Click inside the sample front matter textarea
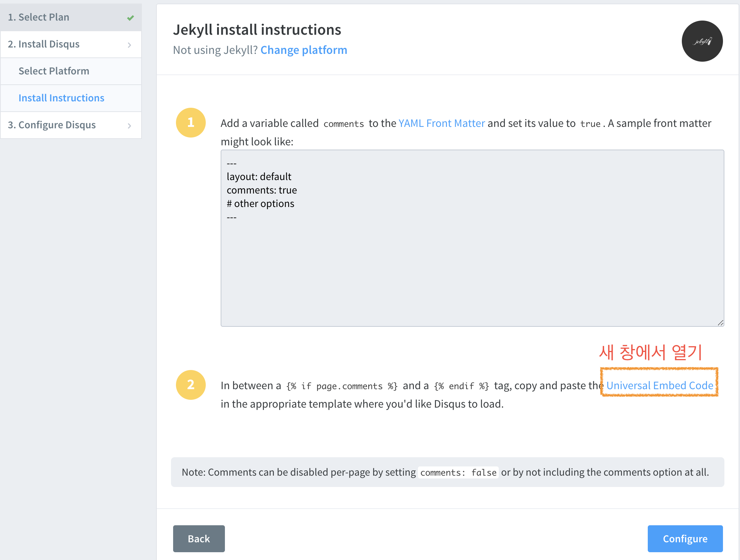Viewport: 740px width, 560px height. (472, 238)
